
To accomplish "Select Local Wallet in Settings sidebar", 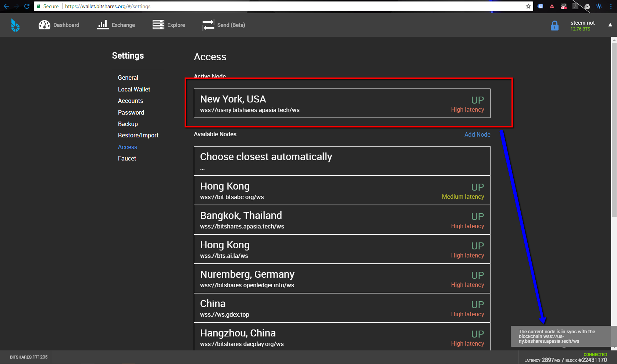I will tap(134, 89).
